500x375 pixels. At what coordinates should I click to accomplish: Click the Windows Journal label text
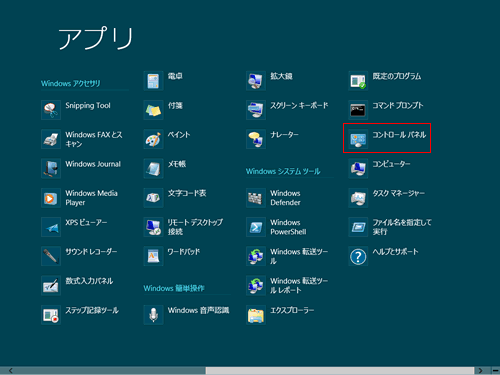93,164
